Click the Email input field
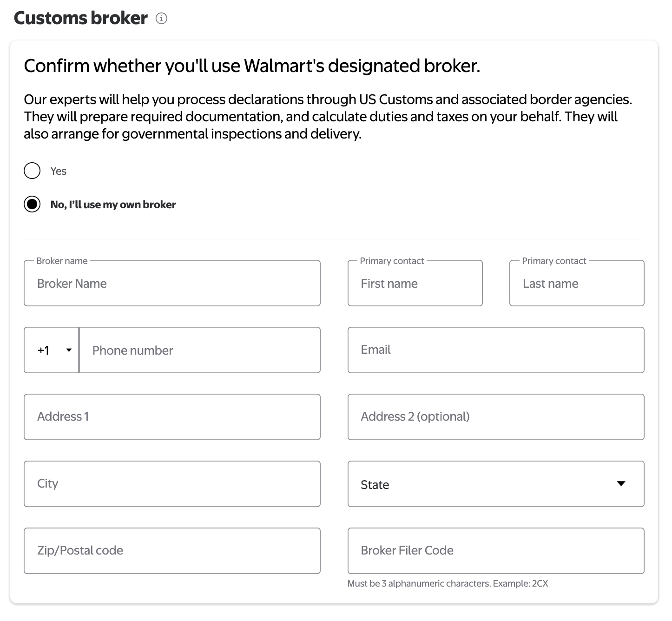 click(495, 350)
